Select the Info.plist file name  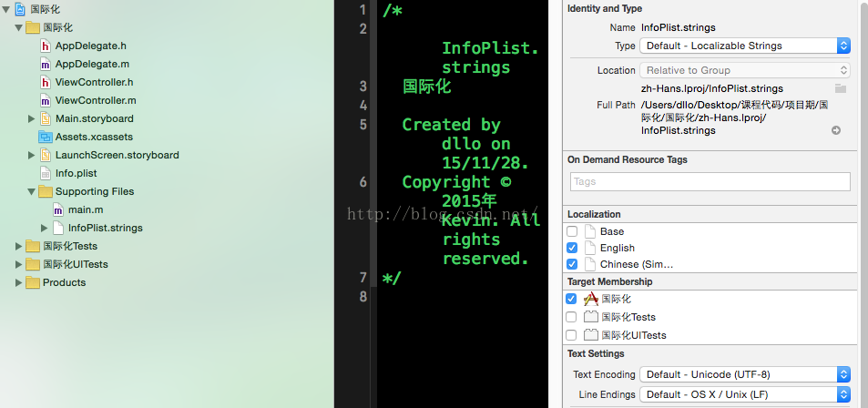(77, 173)
